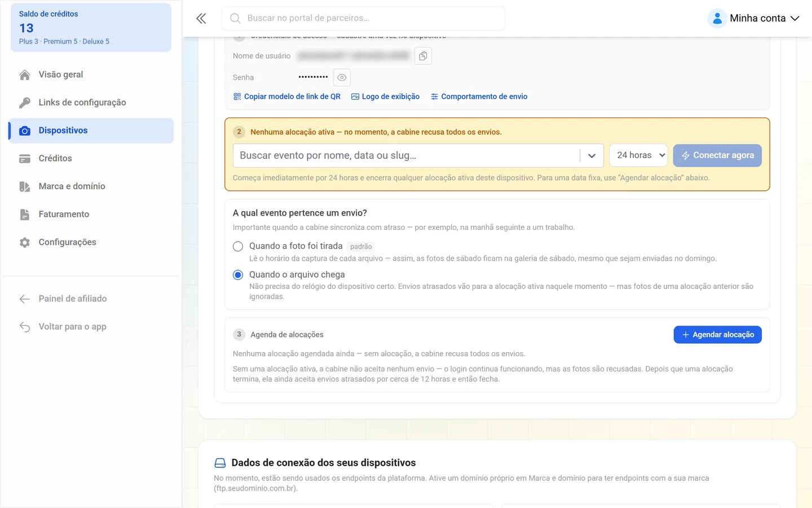The width and height of the screenshot is (812, 508).
Task: Select 'Quando o arquivo chega' radio
Action: point(238,275)
